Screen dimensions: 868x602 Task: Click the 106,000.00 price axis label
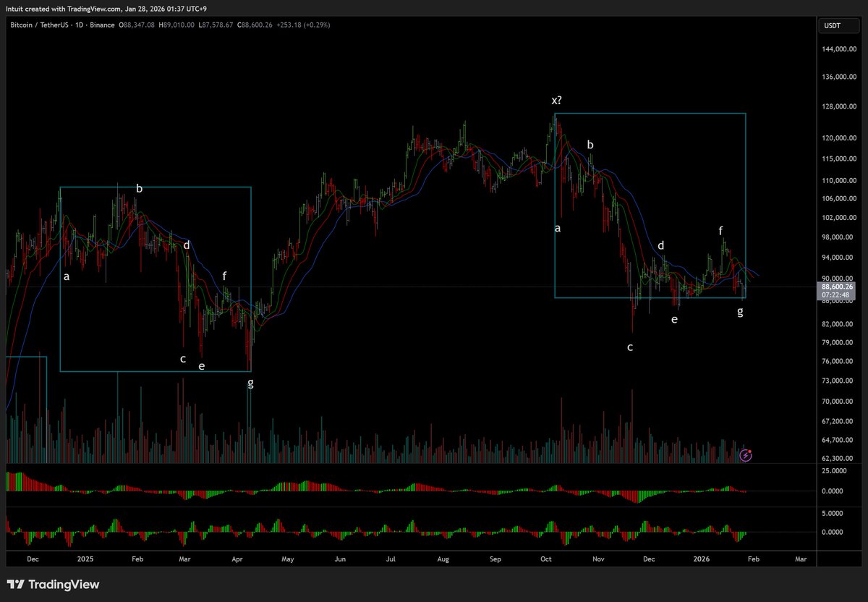(839, 199)
